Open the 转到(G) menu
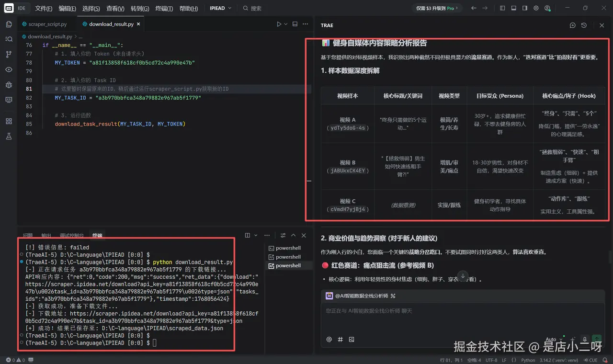The image size is (613, 364). [x=140, y=8]
